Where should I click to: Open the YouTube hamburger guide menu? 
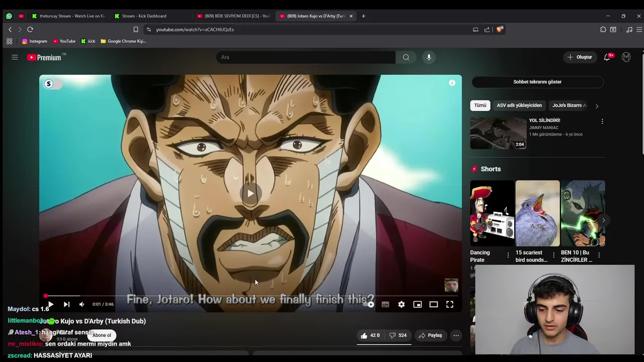coord(15,57)
